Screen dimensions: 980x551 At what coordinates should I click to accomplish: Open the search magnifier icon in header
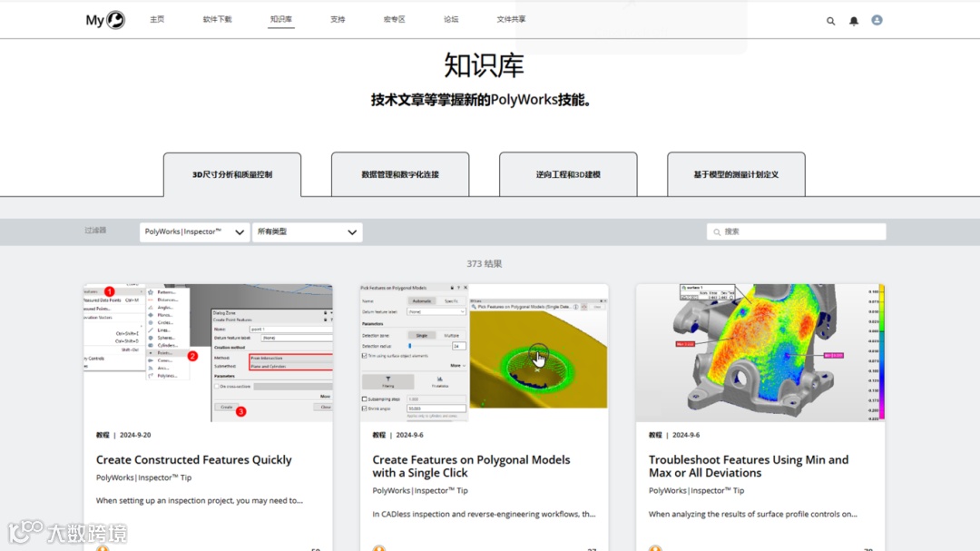[x=830, y=21]
